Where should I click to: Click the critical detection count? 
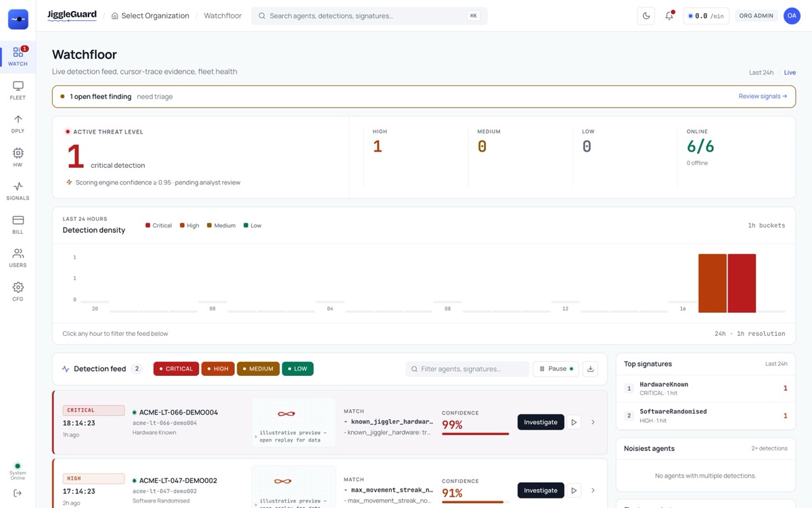click(x=75, y=156)
